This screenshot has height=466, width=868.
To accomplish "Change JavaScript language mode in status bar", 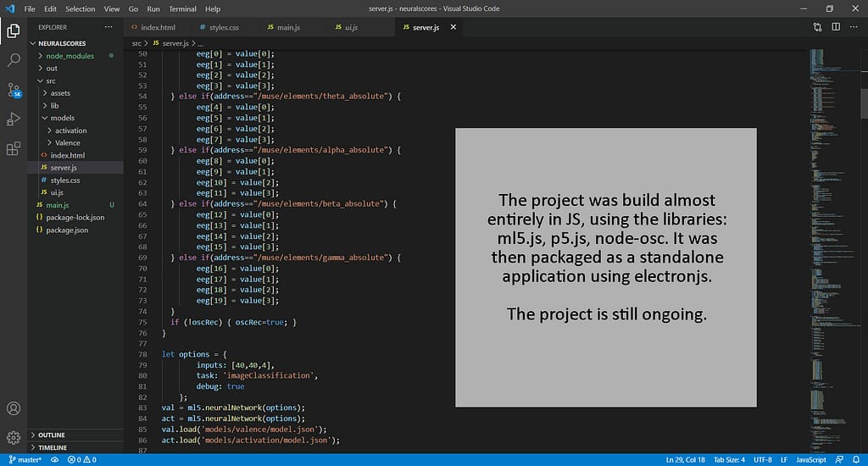I will coord(810,459).
